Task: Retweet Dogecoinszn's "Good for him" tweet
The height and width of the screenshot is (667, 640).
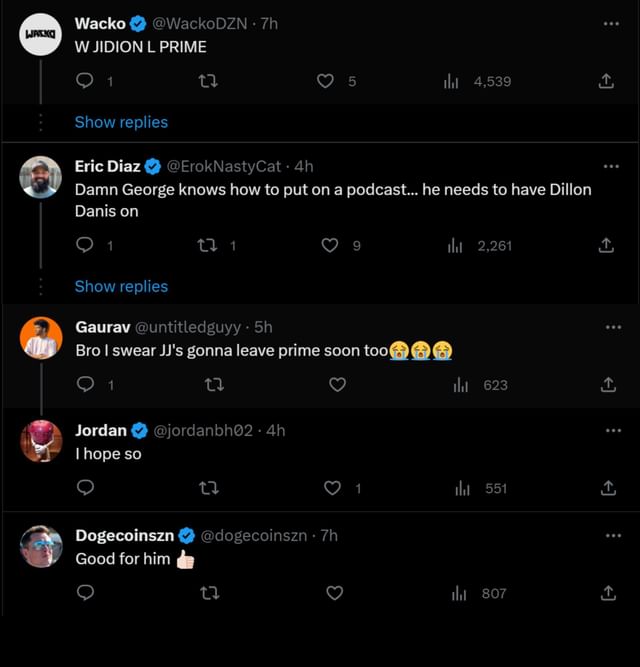Action: coord(210,593)
